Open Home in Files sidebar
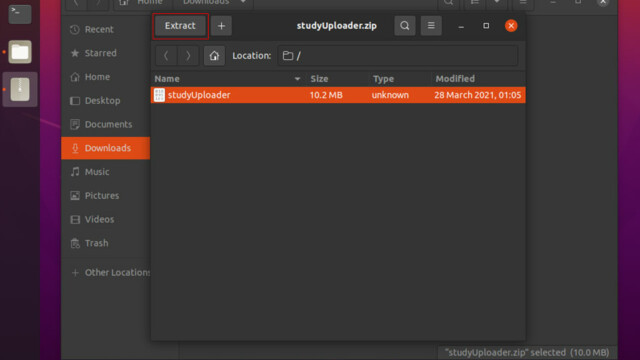Screen dimensions: 640x360 (105, 77)
